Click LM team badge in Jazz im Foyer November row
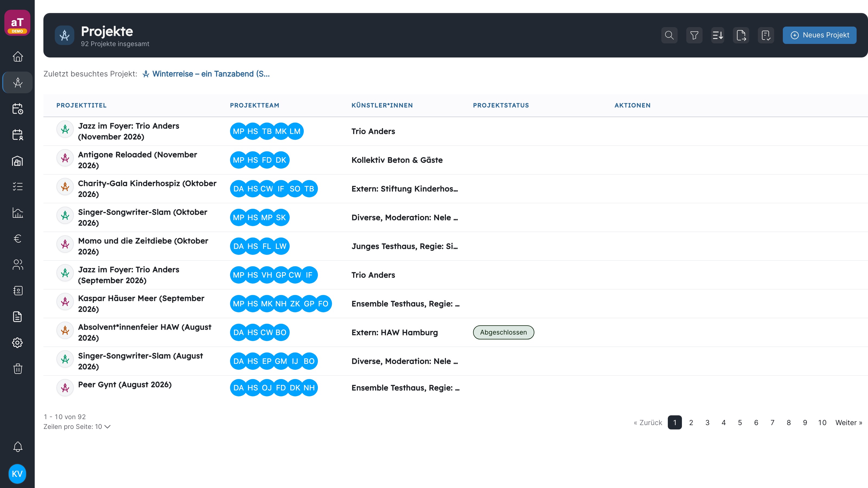Image resolution: width=868 pixels, height=488 pixels. coord(295,131)
